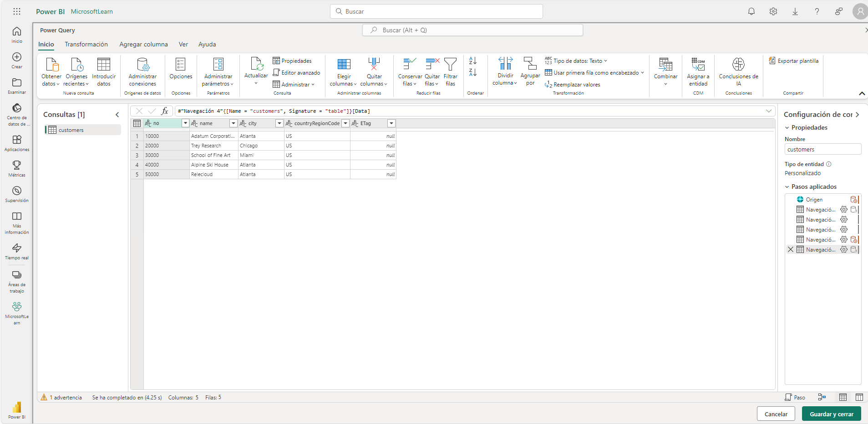868x424 pixels.
Task: Open Editor avanzado
Action: point(296,73)
